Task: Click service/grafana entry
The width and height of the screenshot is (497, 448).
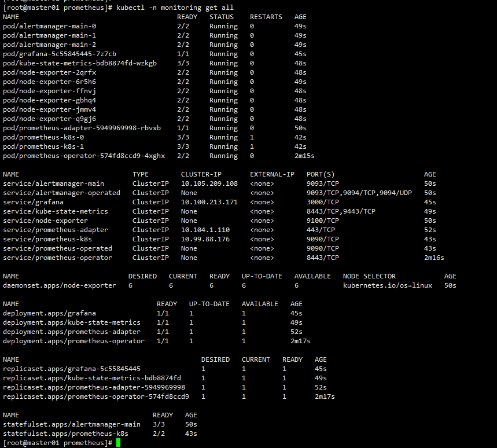Action: pyautogui.click(x=34, y=202)
